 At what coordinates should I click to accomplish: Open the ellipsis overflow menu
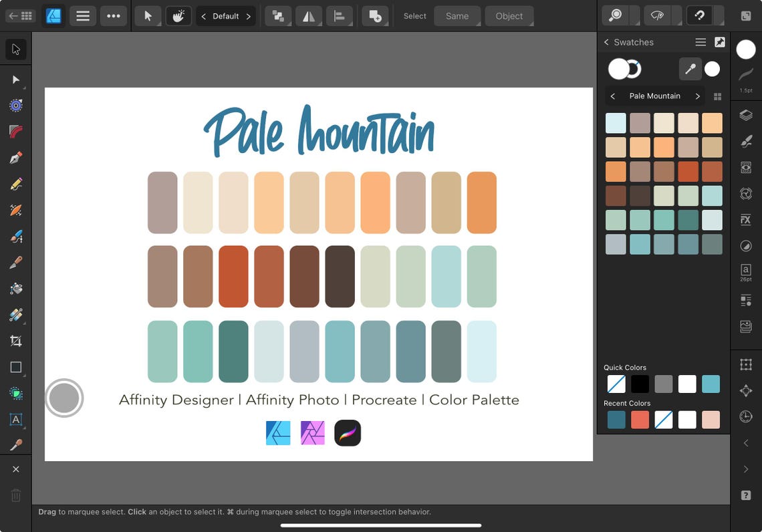click(114, 15)
